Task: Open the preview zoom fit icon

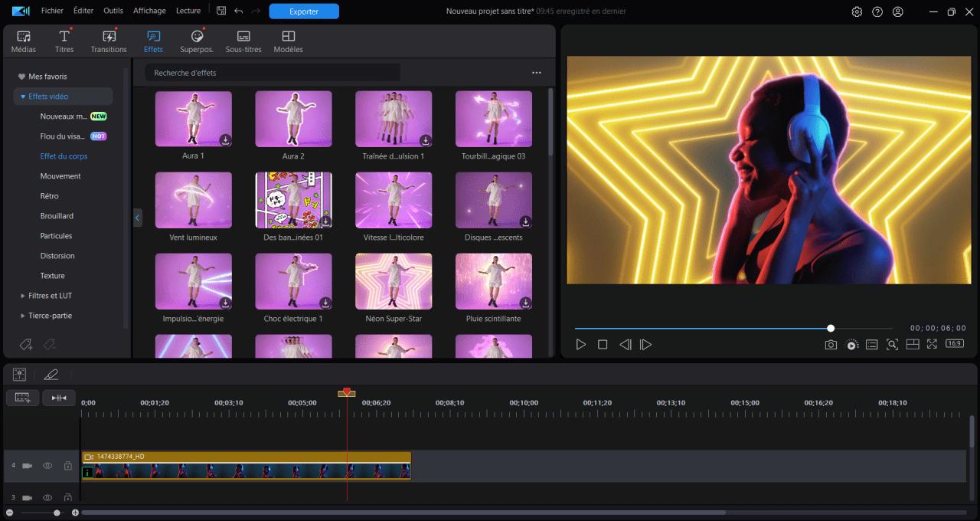Action: [x=892, y=345]
